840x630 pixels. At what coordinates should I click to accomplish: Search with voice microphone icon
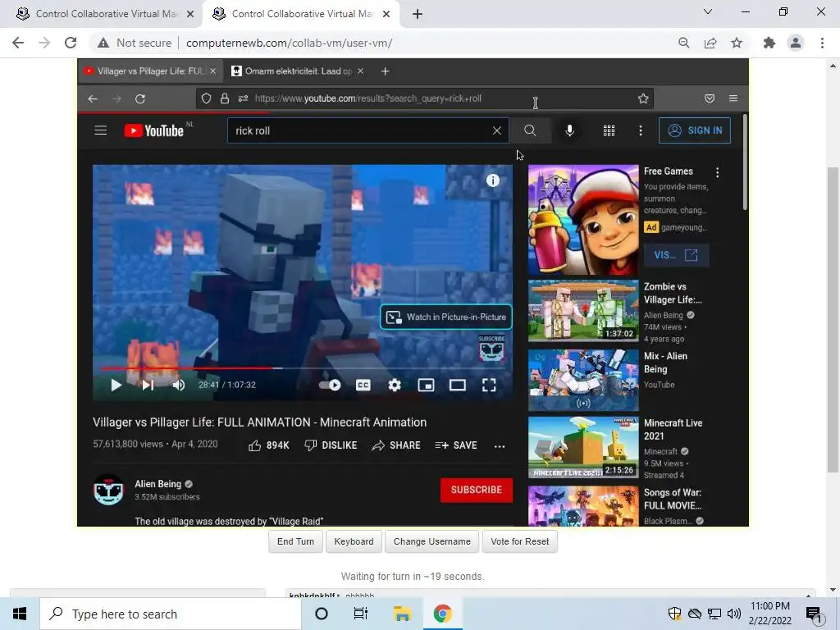pyautogui.click(x=569, y=130)
